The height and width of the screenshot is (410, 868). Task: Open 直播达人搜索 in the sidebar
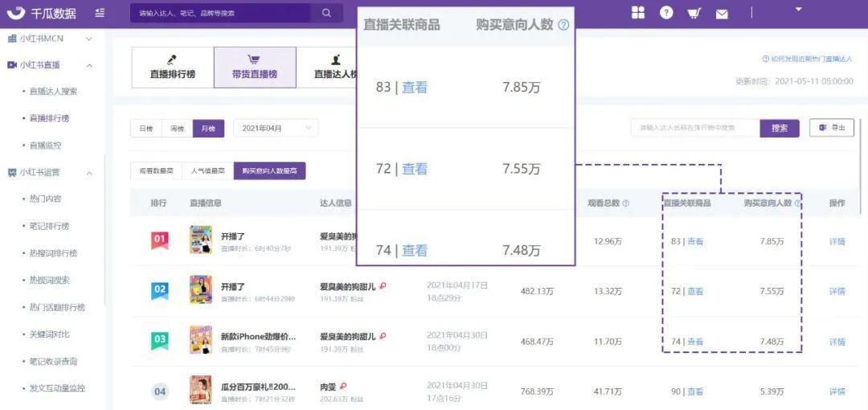(x=53, y=92)
